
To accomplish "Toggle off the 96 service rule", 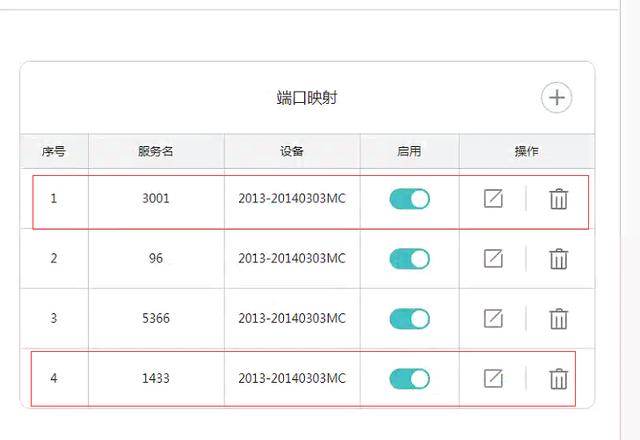I will coord(409,259).
